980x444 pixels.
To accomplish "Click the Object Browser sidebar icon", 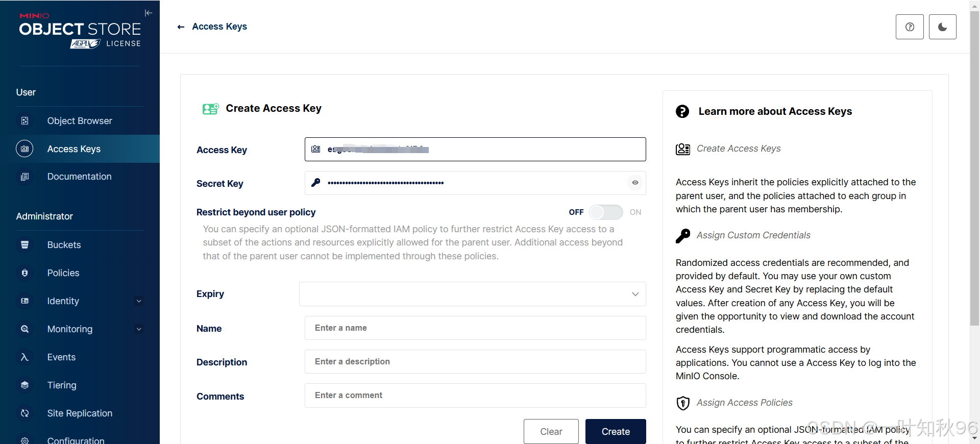I will [x=24, y=121].
